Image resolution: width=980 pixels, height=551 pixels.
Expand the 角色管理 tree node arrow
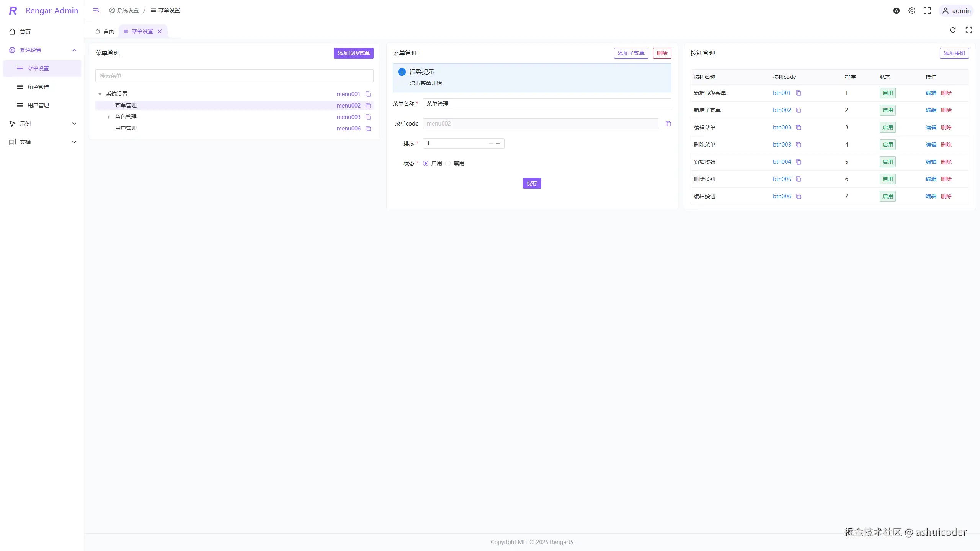point(109,117)
